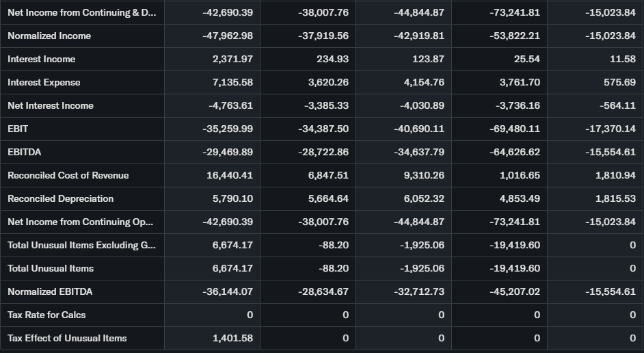Click the 6,052.32 Reconciled Depreciation cell
Screen dimensions: 644x353
pos(424,198)
